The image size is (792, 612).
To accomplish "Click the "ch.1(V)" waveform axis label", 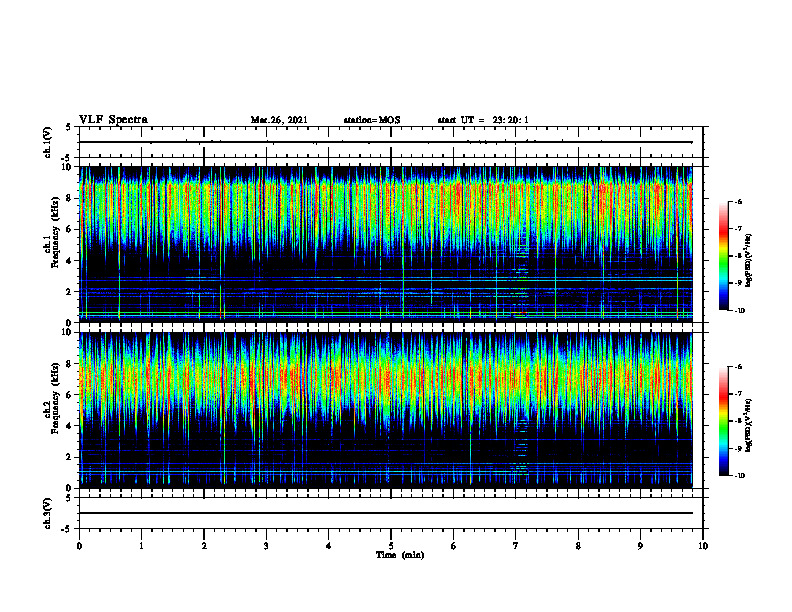I will [48, 142].
